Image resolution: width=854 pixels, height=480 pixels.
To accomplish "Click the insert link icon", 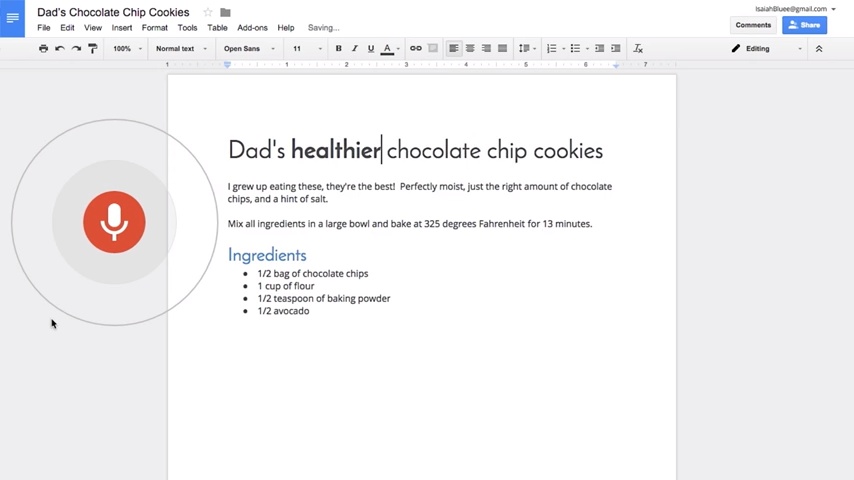I will [x=415, y=48].
